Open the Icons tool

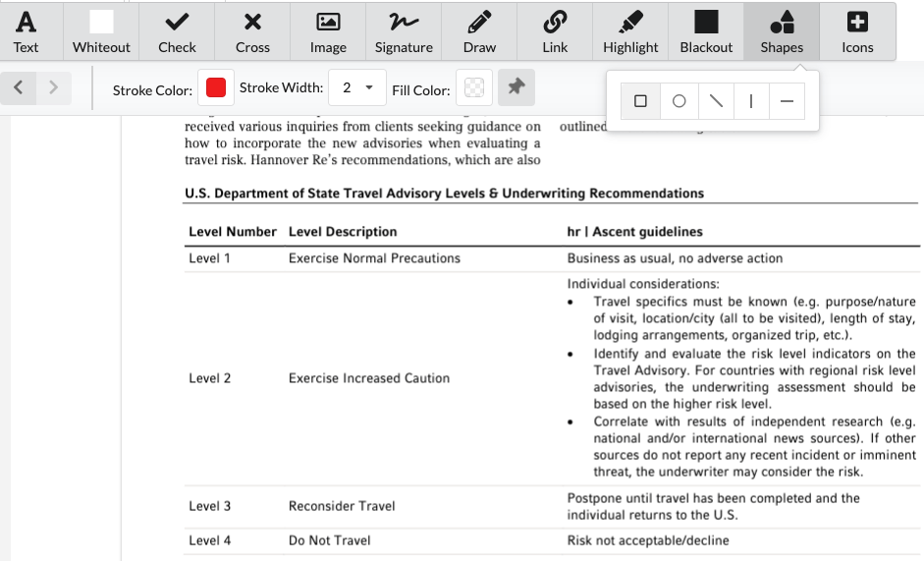click(857, 31)
